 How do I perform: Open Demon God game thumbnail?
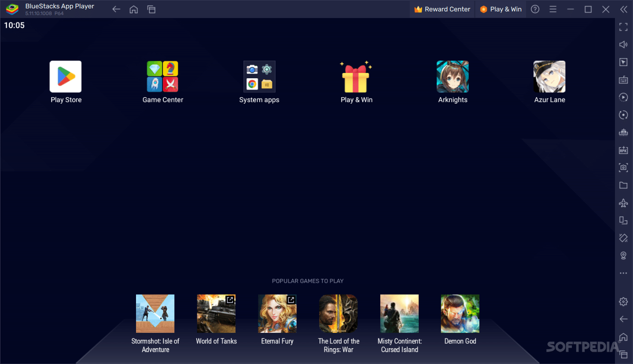[460, 313]
